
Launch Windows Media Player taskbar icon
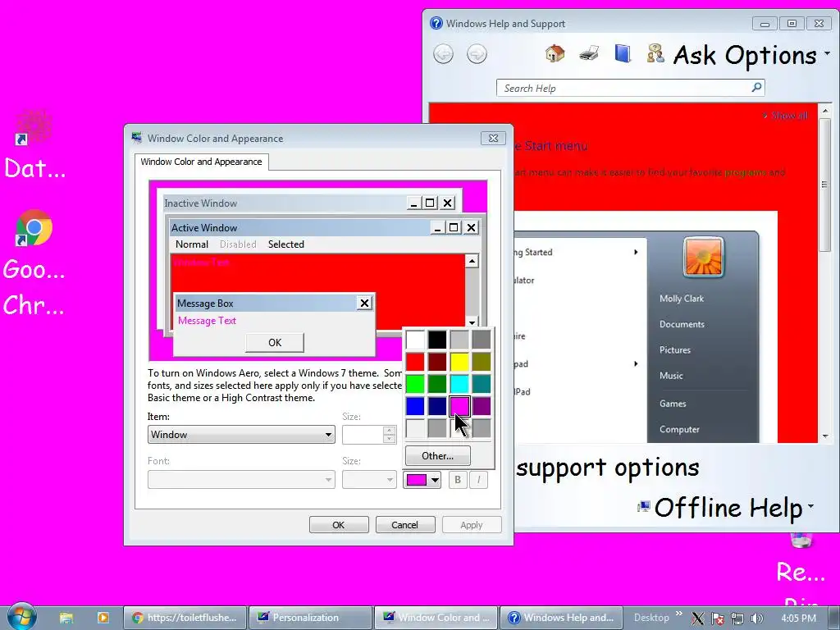(x=103, y=618)
